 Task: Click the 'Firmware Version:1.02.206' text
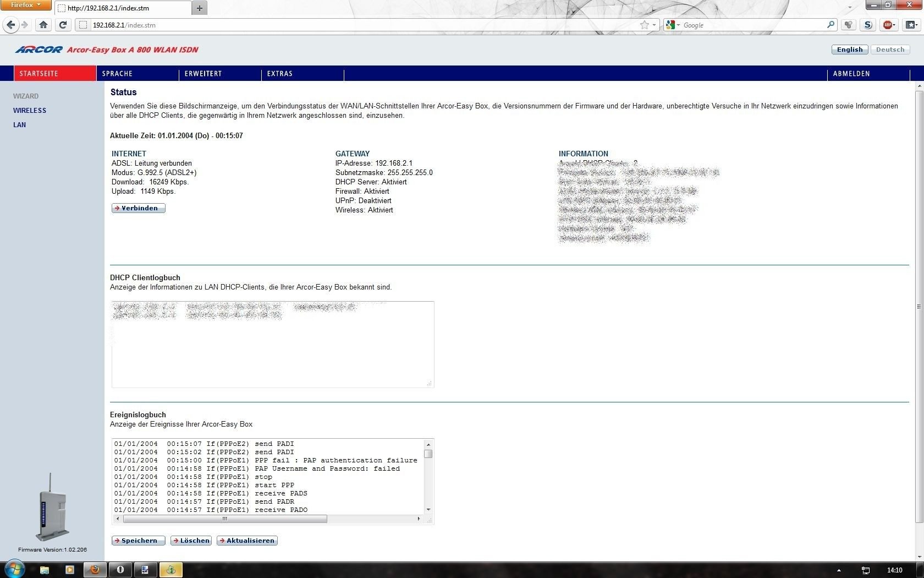click(x=52, y=549)
